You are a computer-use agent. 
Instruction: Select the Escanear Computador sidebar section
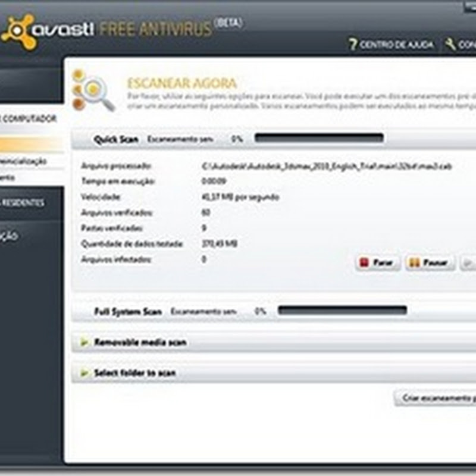coord(27,117)
